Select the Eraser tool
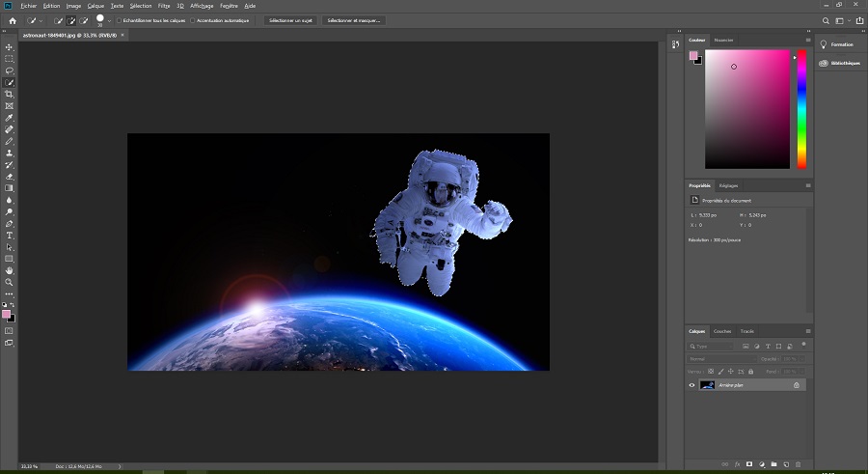Image resolution: width=868 pixels, height=474 pixels. [x=9, y=177]
